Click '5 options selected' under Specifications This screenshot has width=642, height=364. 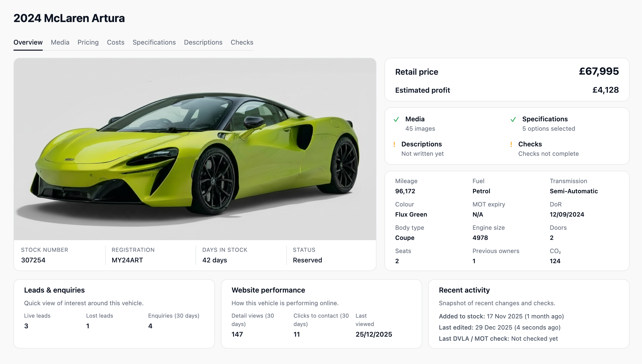point(549,129)
